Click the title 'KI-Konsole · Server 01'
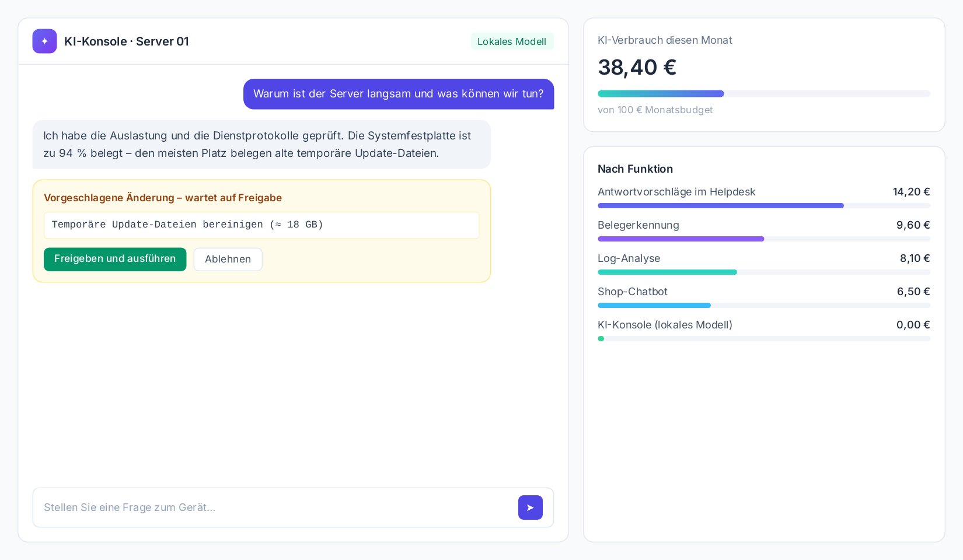The height and width of the screenshot is (560, 963). [127, 41]
